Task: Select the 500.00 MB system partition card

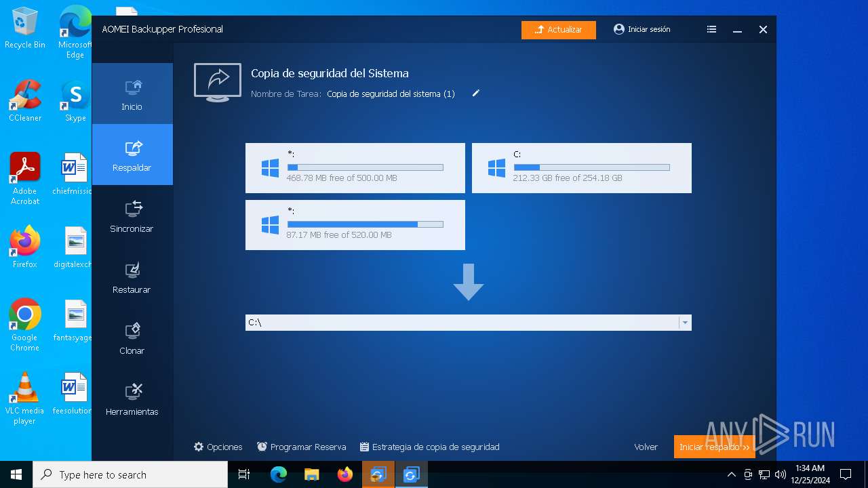Action: (x=355, y=168)
